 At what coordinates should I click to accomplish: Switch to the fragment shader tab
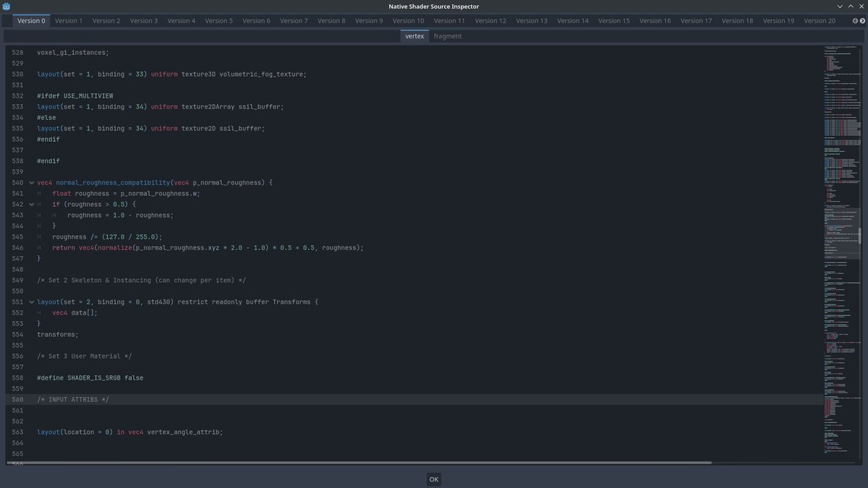click(448, 36)
